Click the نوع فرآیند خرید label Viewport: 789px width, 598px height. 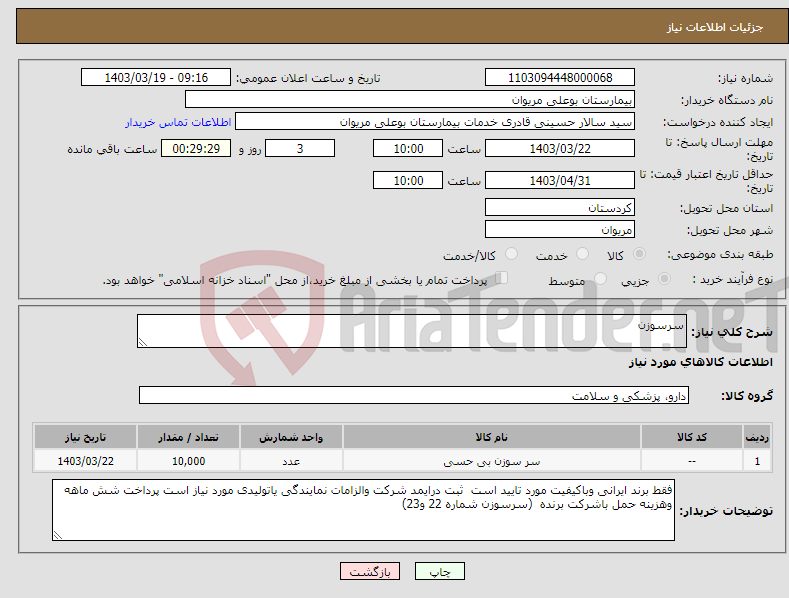click(732, 279)
